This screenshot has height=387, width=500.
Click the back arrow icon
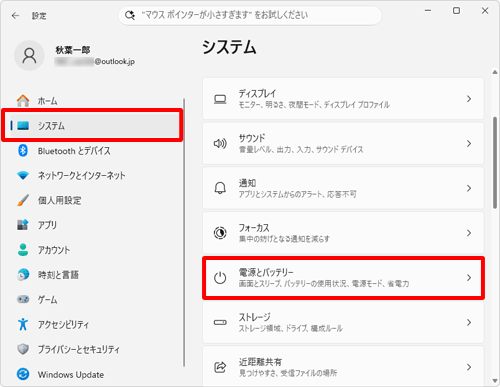click(x=15, y=16)
